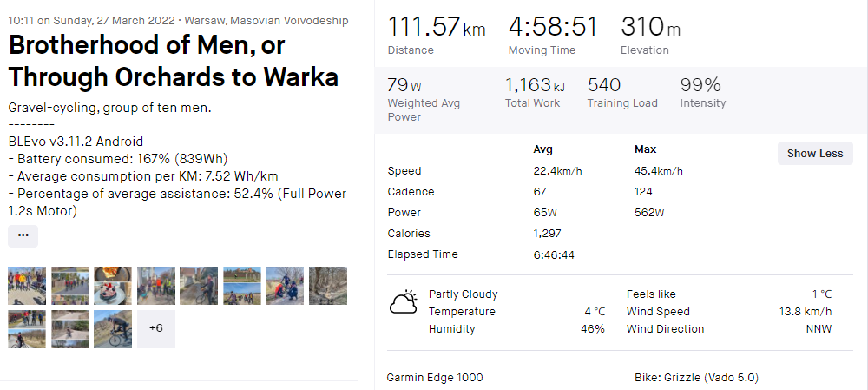868x390 pixels.
Task: Open the cake and dessert photo thumbnail
Action: [113, 286]
